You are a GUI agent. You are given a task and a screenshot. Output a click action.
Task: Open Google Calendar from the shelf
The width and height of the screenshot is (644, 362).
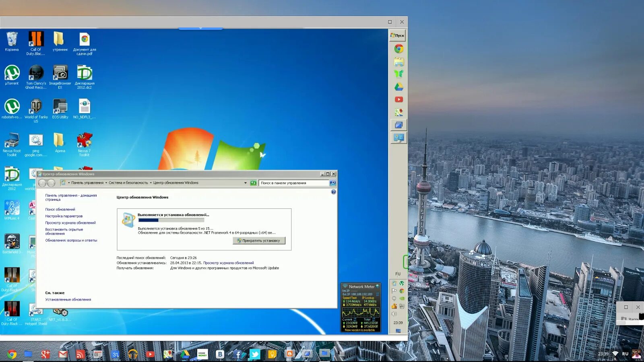coord(116,354)
